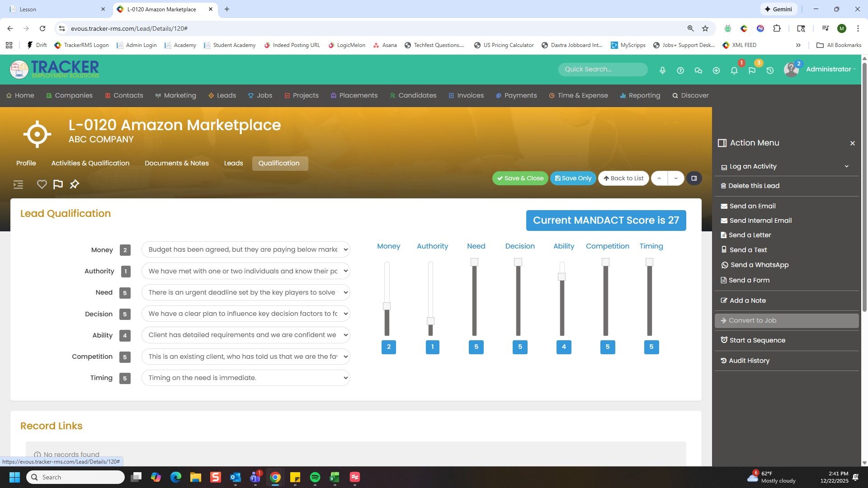Viewport: 868px width, 488px height.
Task: Open the Placements menu
Action: [358, 95]
